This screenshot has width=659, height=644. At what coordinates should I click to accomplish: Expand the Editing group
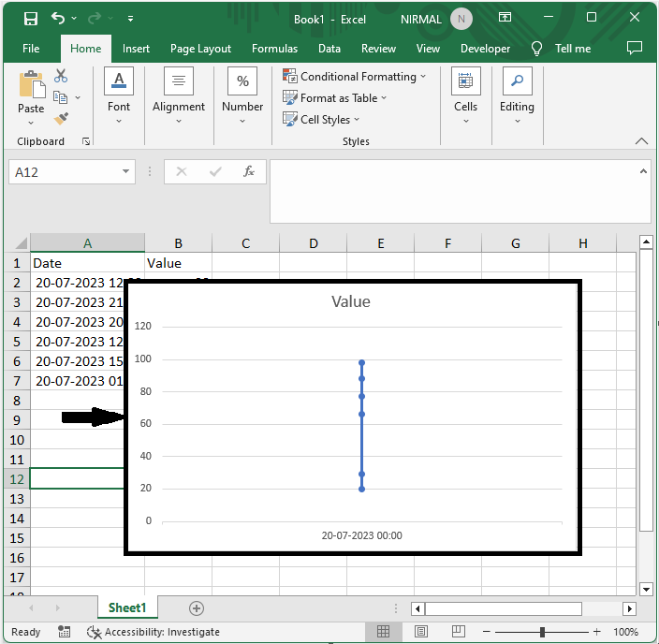click(x=517, y=95)
